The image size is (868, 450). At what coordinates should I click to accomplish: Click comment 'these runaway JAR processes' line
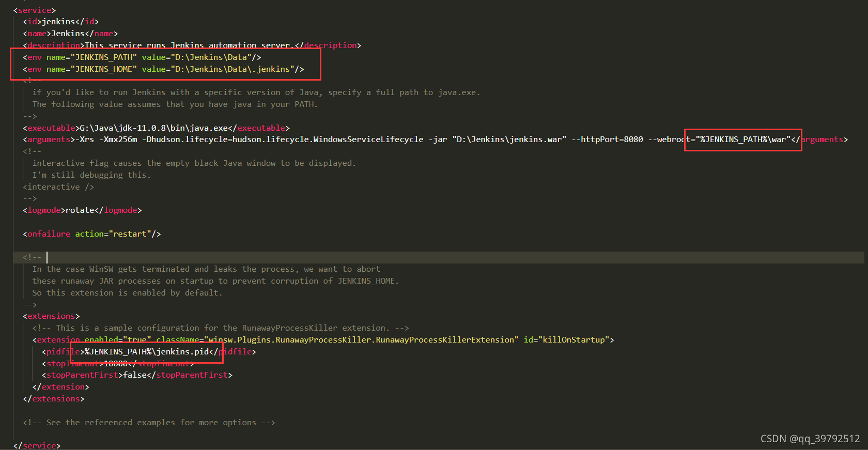[x=215, y=281]
